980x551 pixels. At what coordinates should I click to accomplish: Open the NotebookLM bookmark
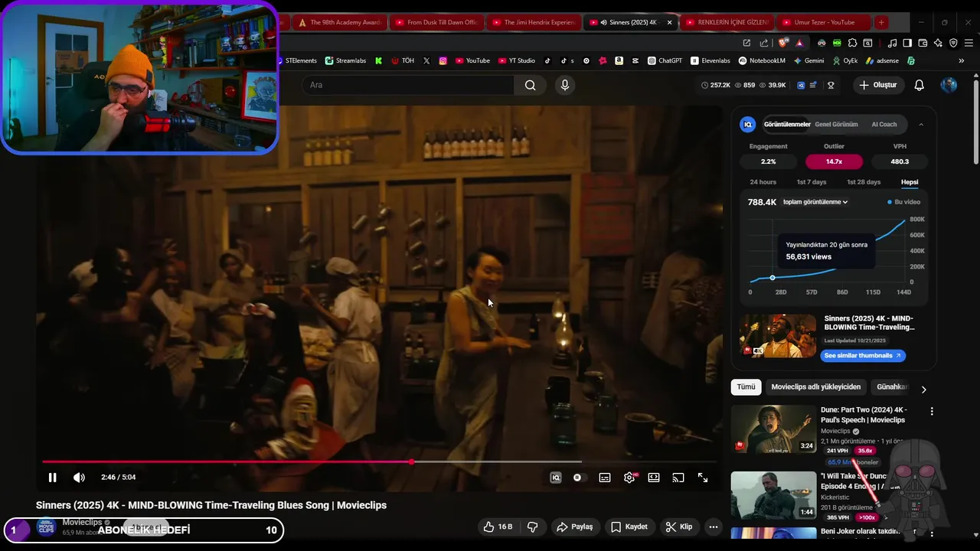(x=762, y=60)
